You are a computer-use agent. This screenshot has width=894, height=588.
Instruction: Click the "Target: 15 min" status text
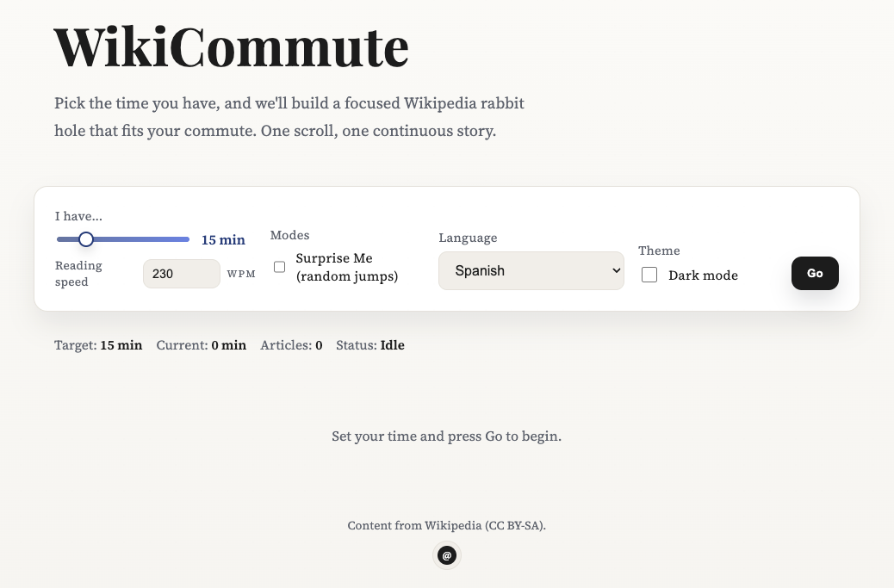click(x=98, y=345)
